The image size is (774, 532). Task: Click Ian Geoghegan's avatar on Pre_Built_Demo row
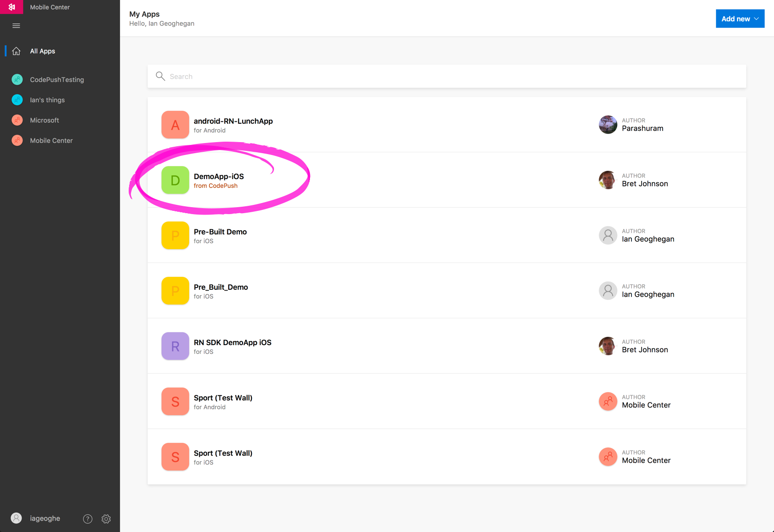coord(608,291)
